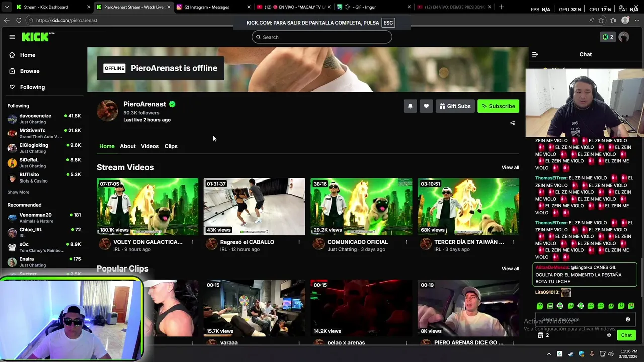This screenshot has height=362, width=644.
Task: Open chat settings gear
Action: (x=609, y=335)
